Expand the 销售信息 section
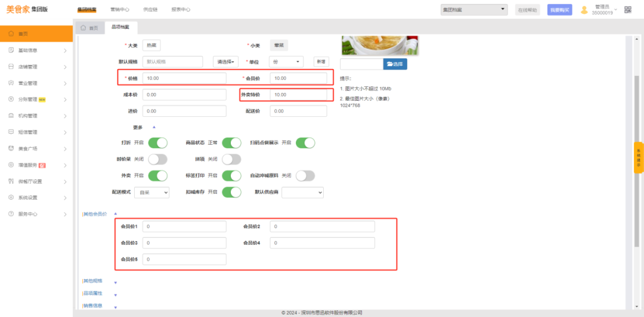This screenshot has height=317, width=644. 116,307
